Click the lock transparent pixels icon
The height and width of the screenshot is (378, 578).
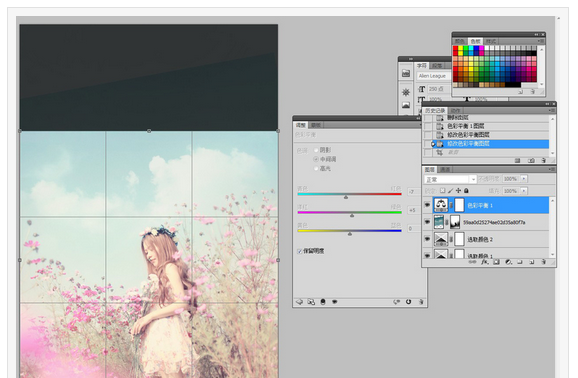click(442, 191)
